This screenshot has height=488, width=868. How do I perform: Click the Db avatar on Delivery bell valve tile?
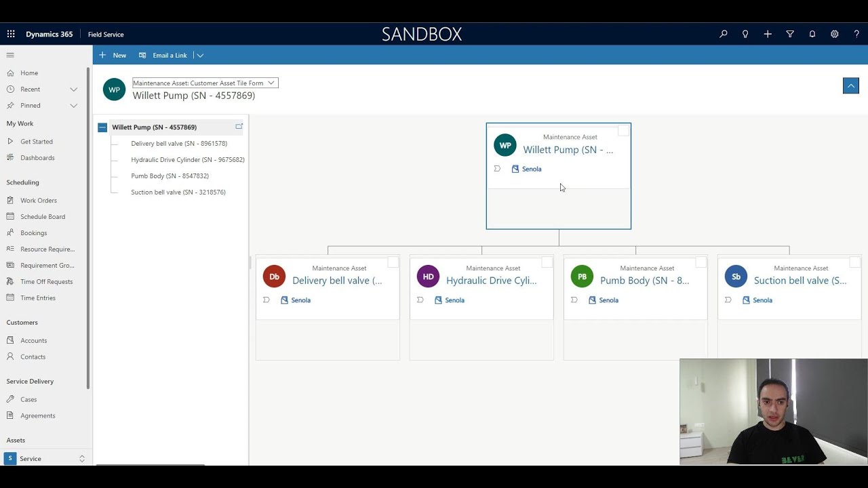(275, 277)
